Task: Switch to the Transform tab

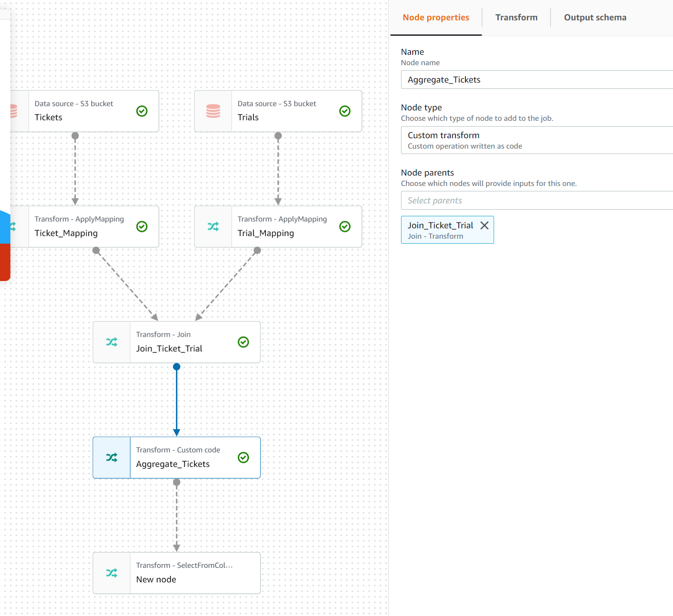Action: 516,17
